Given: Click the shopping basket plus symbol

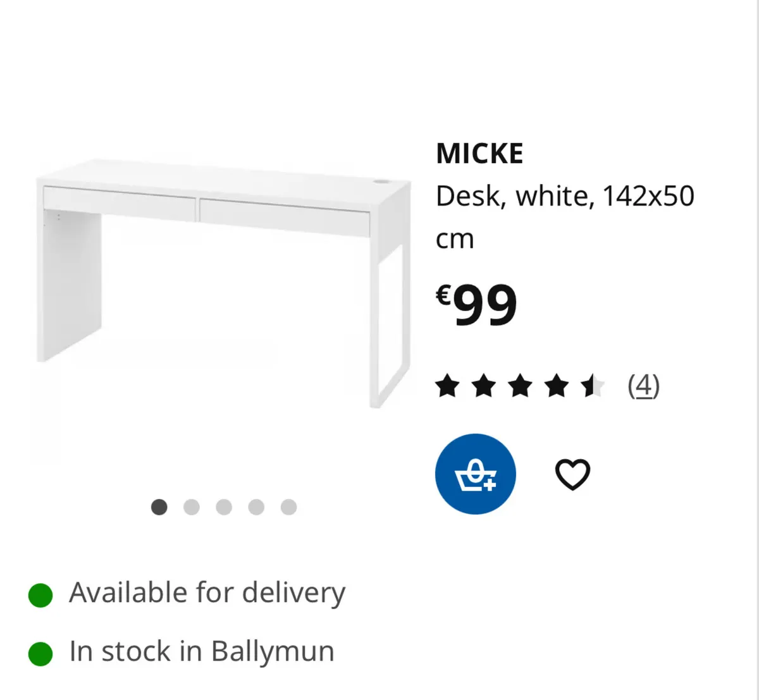Looking at the screenshot, I should 476,474.
